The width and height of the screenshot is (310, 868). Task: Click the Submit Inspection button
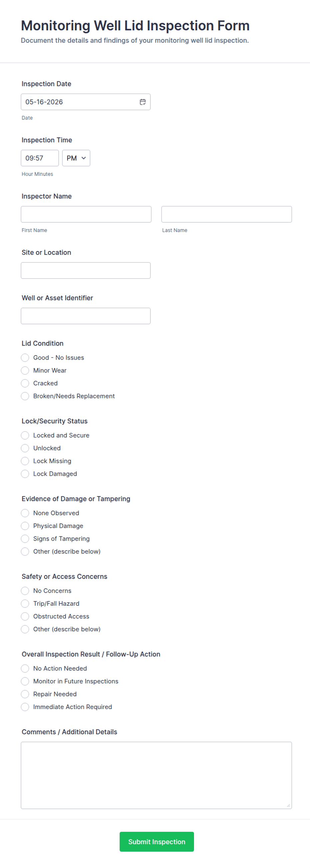click(157, 842)
